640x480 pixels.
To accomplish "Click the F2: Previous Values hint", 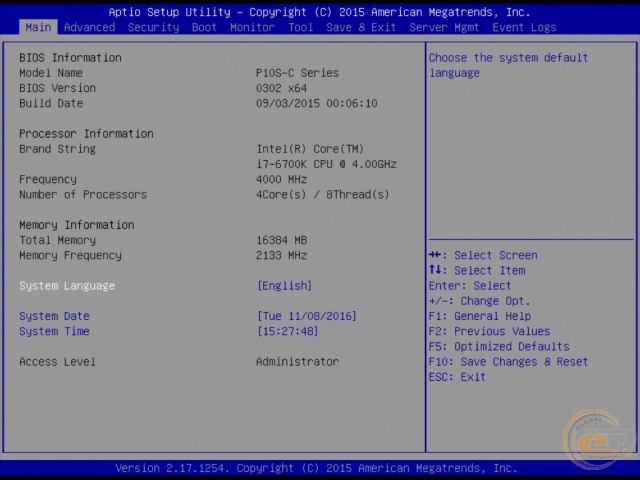I will click(x=489, y=331).
